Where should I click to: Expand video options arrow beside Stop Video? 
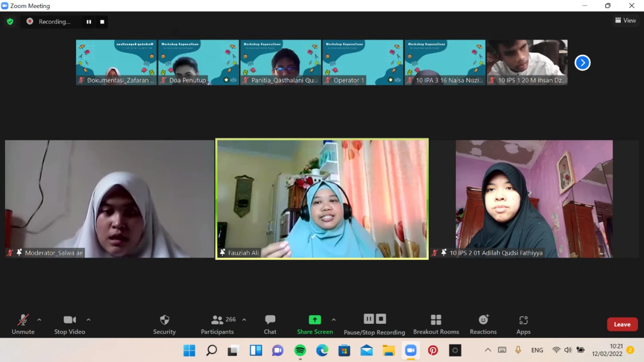[88, 320]
